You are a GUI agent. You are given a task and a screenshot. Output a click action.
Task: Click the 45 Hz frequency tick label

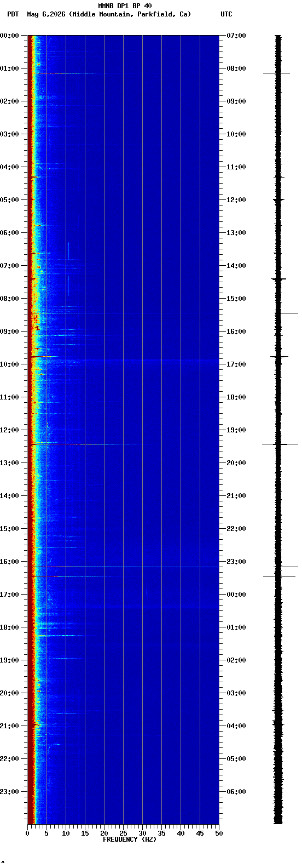coord(200,833)
